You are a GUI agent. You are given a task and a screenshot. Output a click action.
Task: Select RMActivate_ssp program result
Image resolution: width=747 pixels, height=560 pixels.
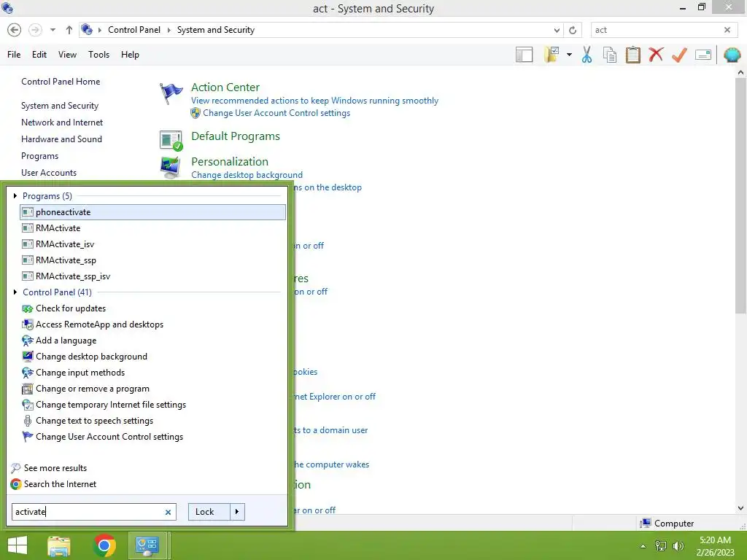pos(153,260)
